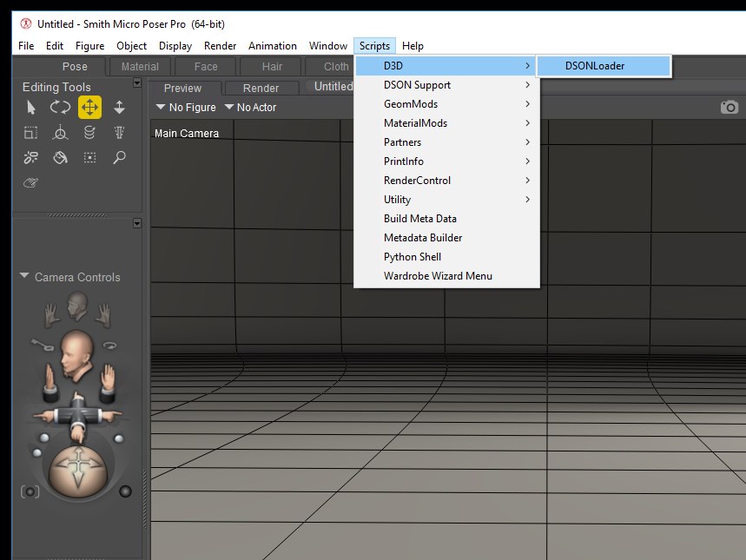Select the hand-shaped Morphing tool
The width and height of the screenshot is (746, 560).
31,182
